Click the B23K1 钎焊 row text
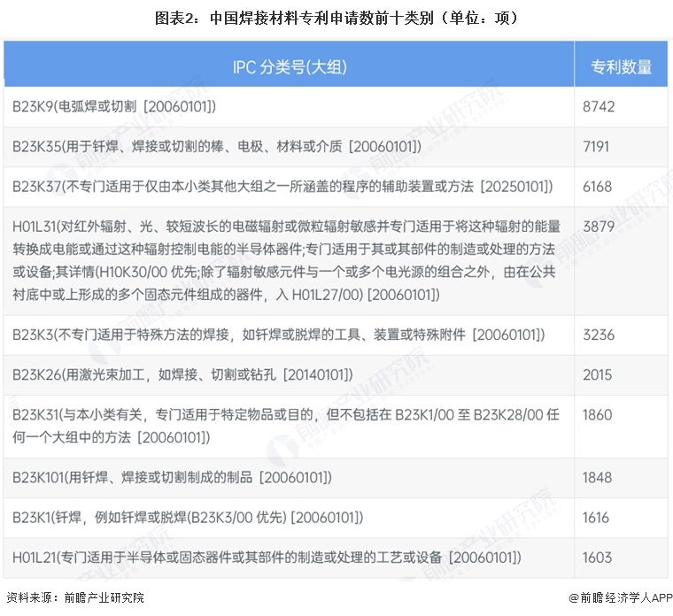The width and height of the screenshot is (673, 616). tap(188, 518)
